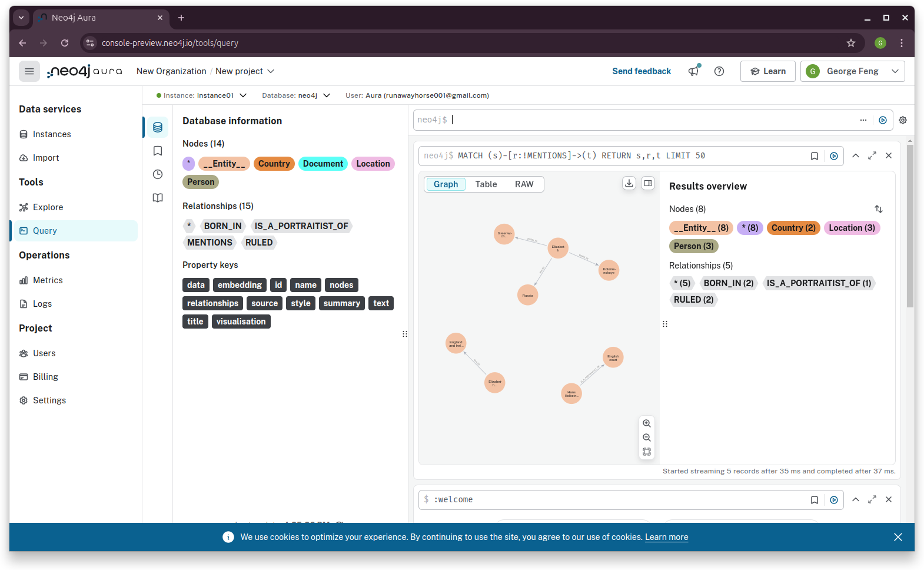This screenshot has width=924, height=570.
Task: Bookmark this page with star icon
Action: tap(851, 43)
